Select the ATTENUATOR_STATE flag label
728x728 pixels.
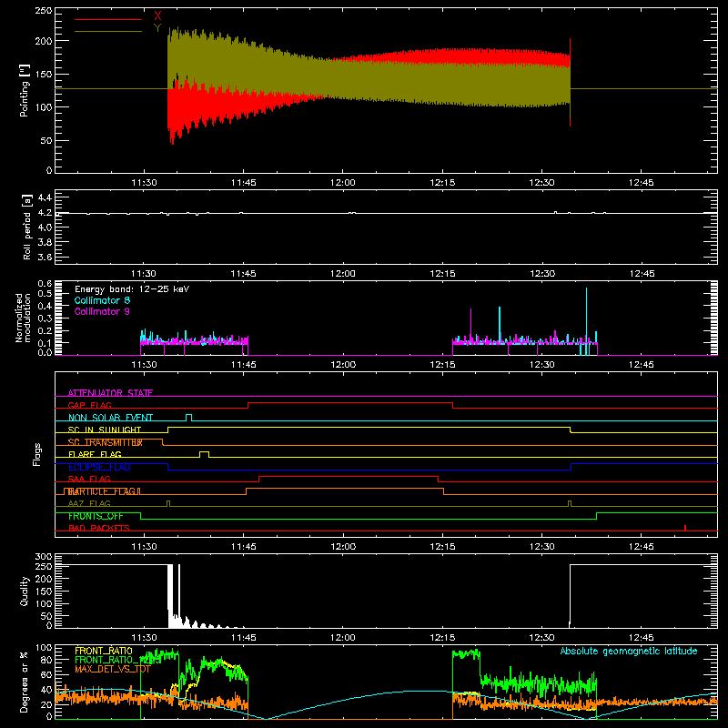pos(110,393)
